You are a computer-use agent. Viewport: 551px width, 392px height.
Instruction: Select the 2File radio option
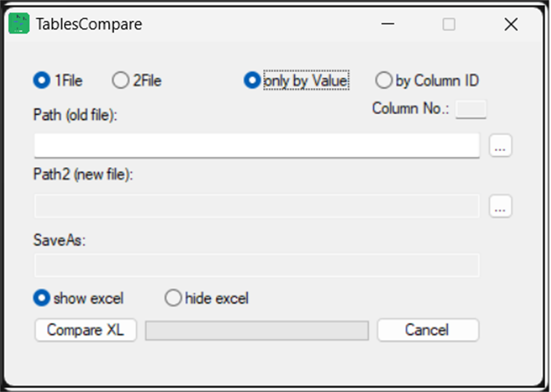click(x=121, y=81)
